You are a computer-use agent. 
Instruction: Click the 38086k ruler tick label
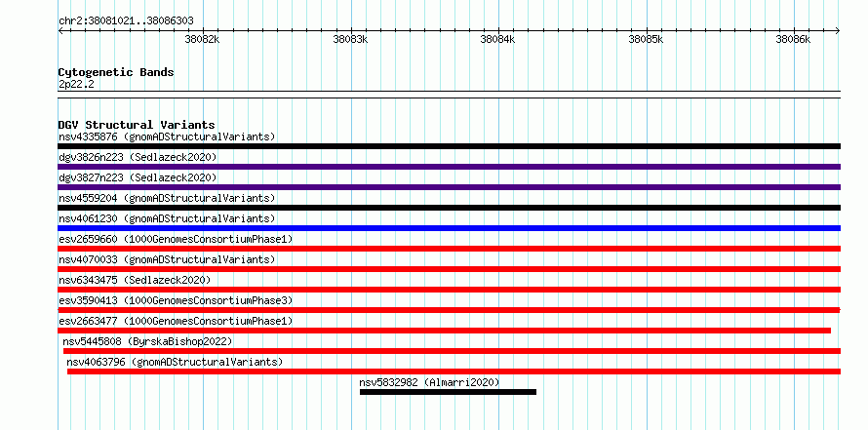point(793,39)
